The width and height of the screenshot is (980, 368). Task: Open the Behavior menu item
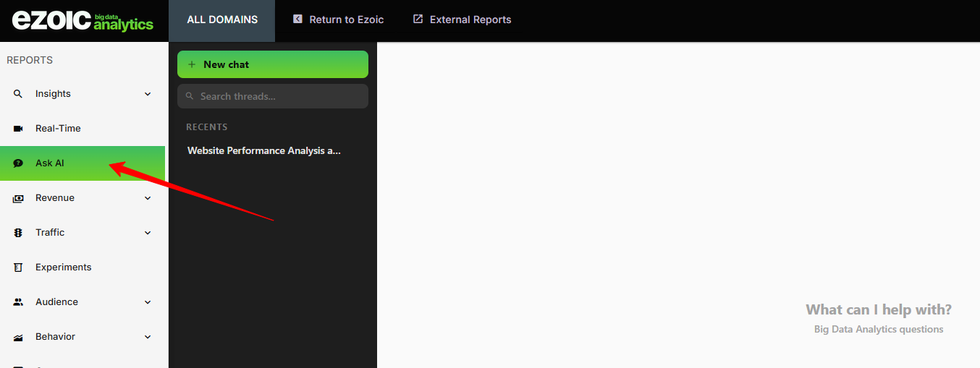tap(83, 337)
